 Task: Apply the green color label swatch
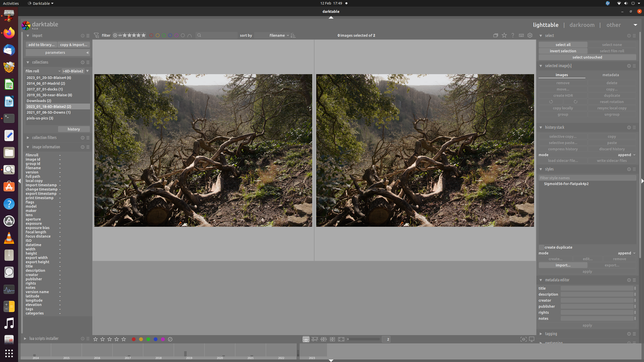point(148,339)
